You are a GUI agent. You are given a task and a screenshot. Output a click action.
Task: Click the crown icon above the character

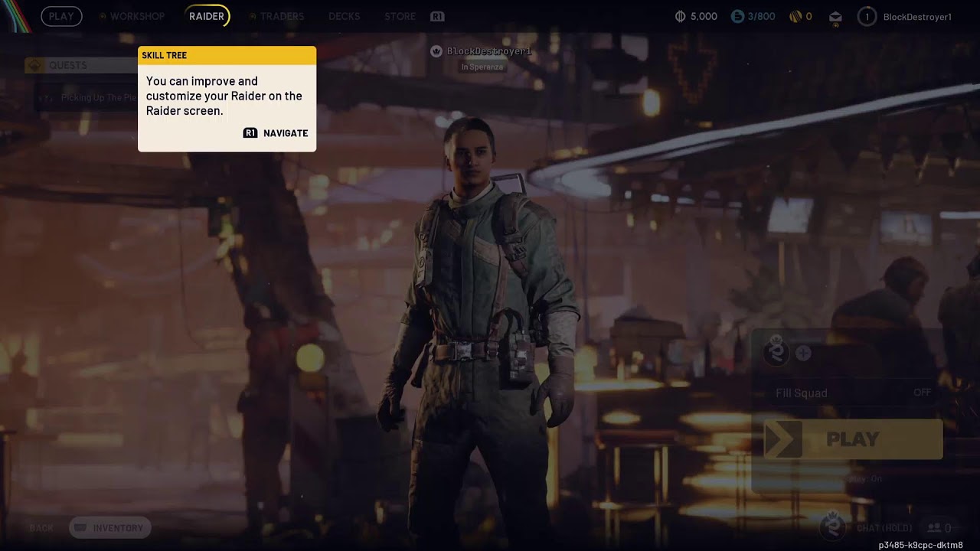[436, 51]
